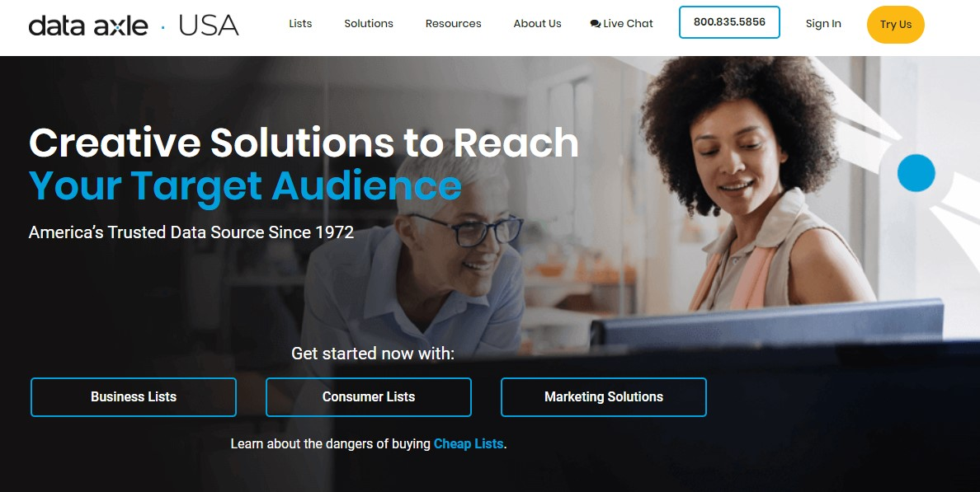Follow the Cheap Lists link
Viewport: 980px width, 492px height.
click(468, 444)
